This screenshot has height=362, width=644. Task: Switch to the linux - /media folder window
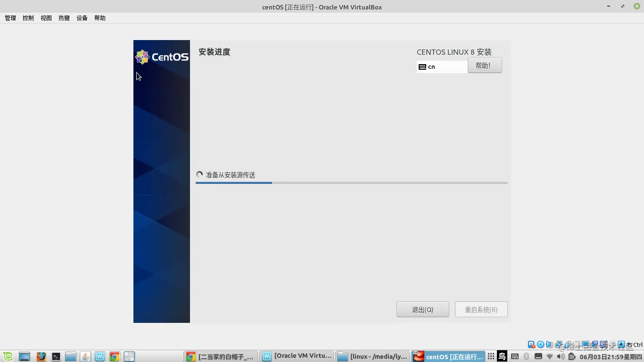[372, 356]
